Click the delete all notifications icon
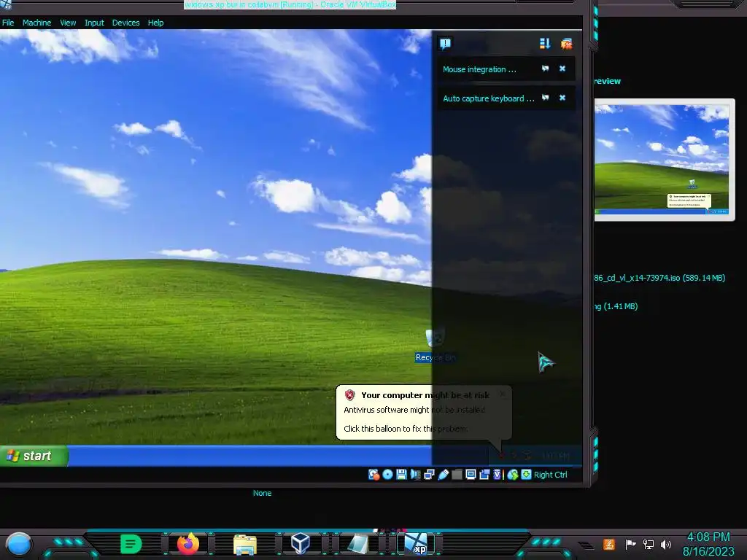 [566, 44]
